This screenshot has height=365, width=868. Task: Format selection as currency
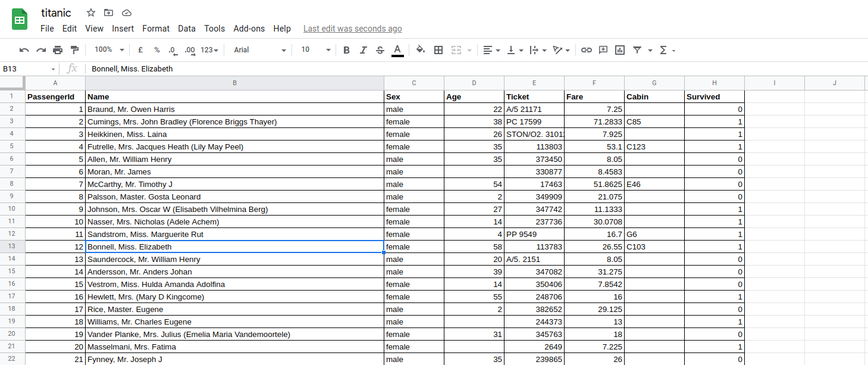140,50
